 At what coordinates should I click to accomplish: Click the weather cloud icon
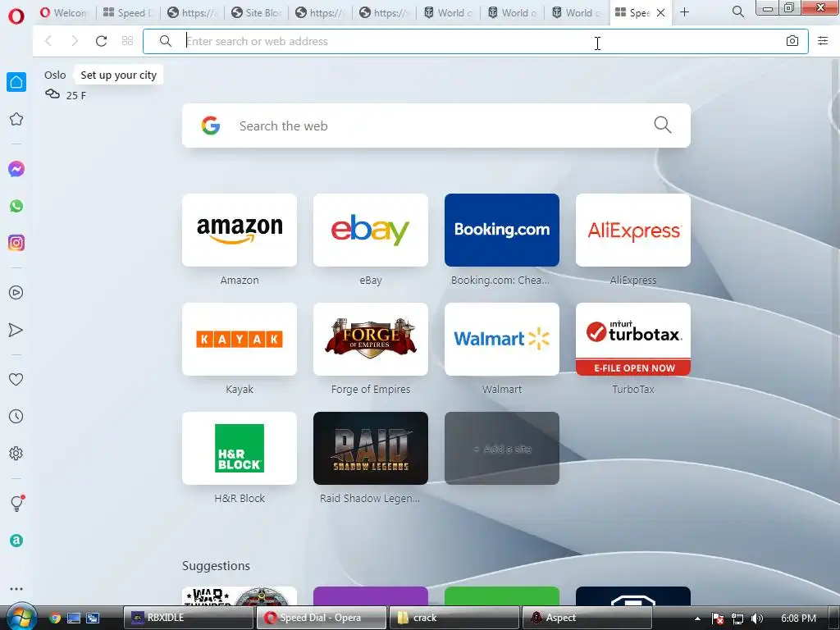point(52,94)
